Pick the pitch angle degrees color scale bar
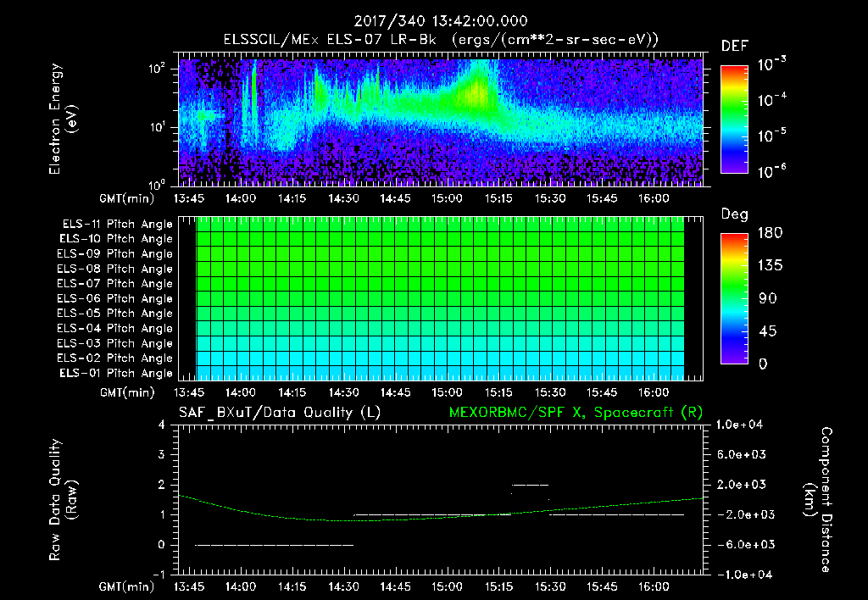The width and height of the screenshot is (868, 600). [734, 299]
